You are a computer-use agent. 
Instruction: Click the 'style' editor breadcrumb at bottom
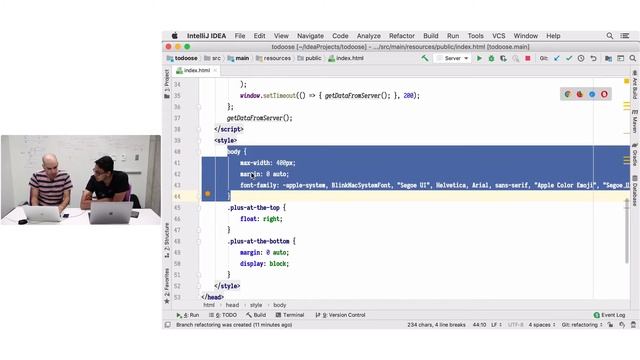click(256, 305)
